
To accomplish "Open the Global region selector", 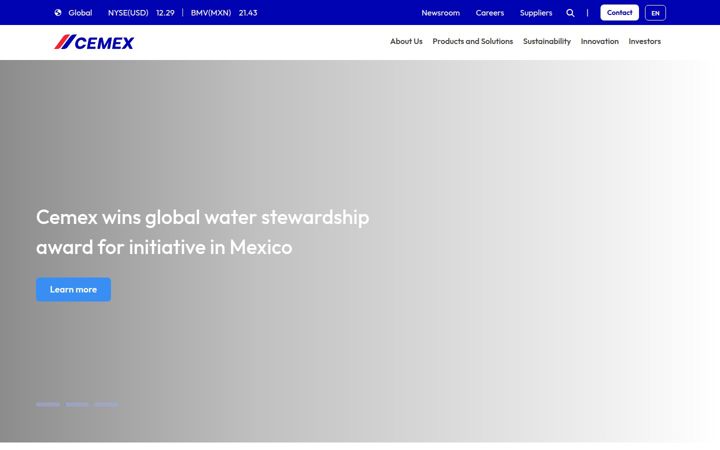I will 80,13.
